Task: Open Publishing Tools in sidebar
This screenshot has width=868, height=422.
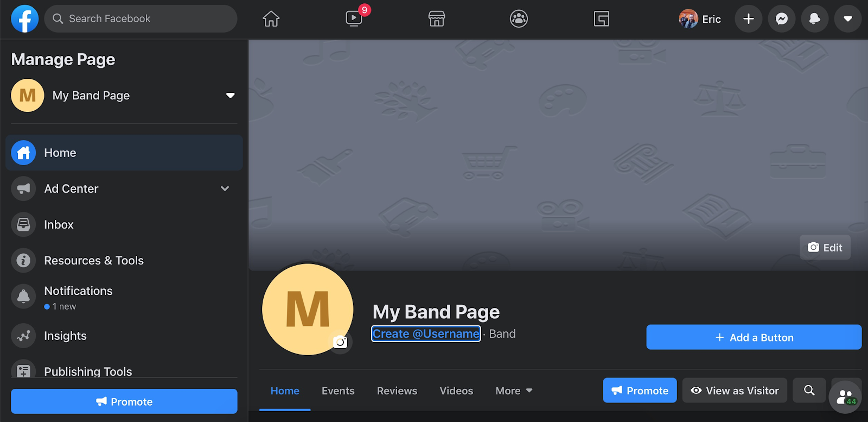Action: pos(124,368)
